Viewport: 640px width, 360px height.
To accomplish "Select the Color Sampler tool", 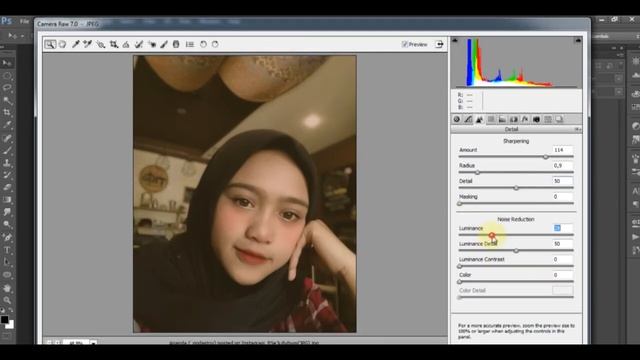I will [88, 44].
